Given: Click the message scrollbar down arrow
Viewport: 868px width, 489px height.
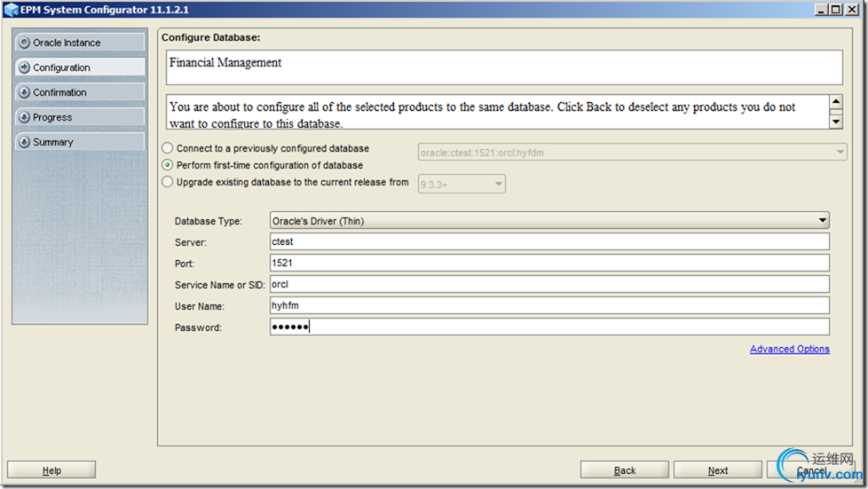Looking at the screenshot, I should (836, 121).
